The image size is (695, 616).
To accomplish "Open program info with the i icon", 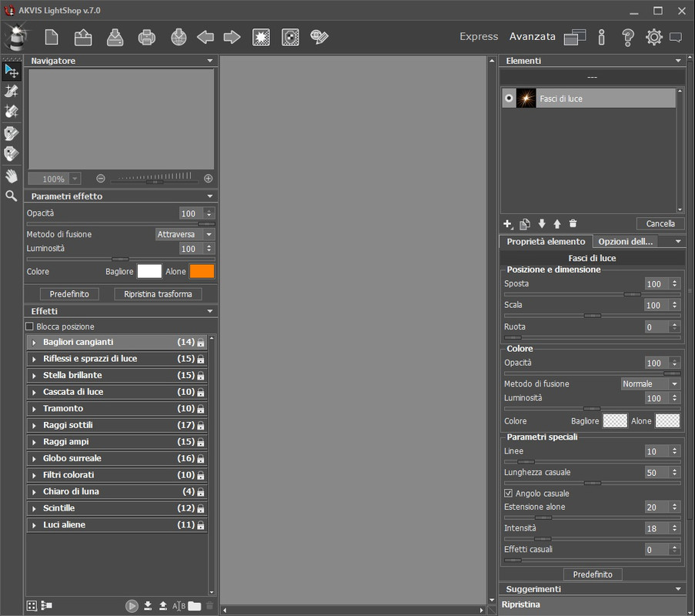I will 601,37.
